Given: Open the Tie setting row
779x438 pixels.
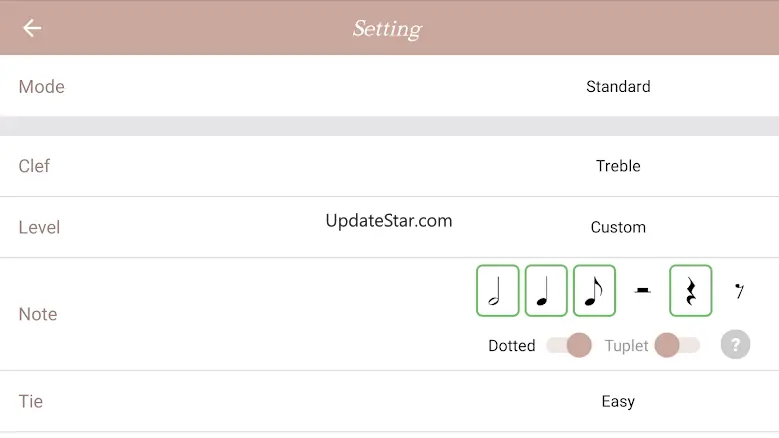Looking at the screenshot, I should 390,401.
